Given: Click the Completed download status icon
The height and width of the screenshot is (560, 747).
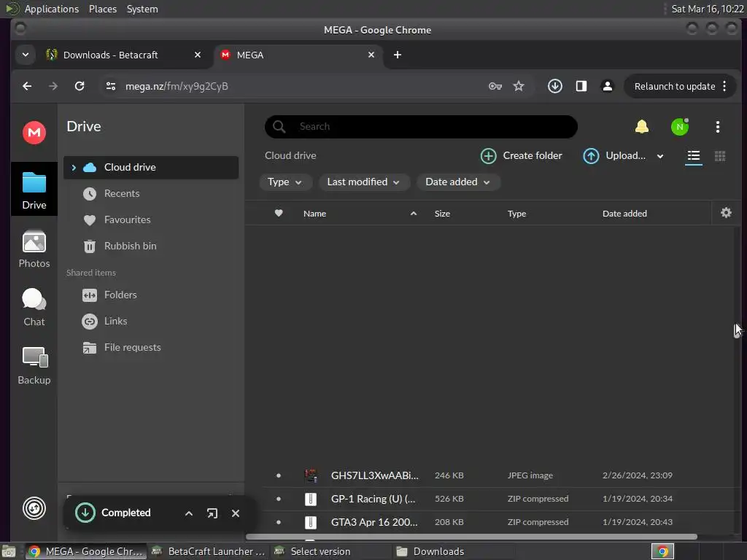Looking at the screenshot, I should click(x=85, y=513).
